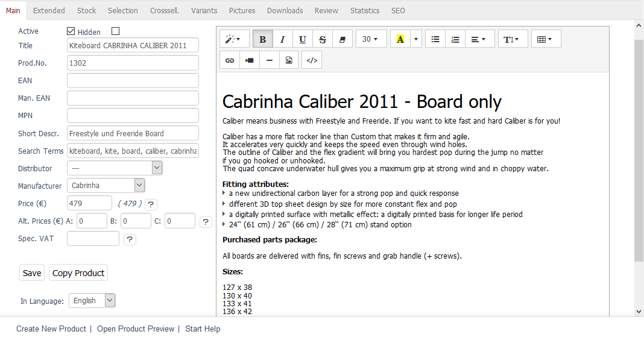Open help for Alt. Prices field
Screen dimensions: 644x340
click(206, 222)
